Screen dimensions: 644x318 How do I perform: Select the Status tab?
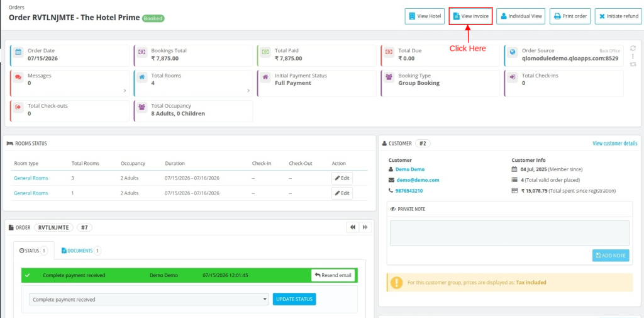[34, 251]
